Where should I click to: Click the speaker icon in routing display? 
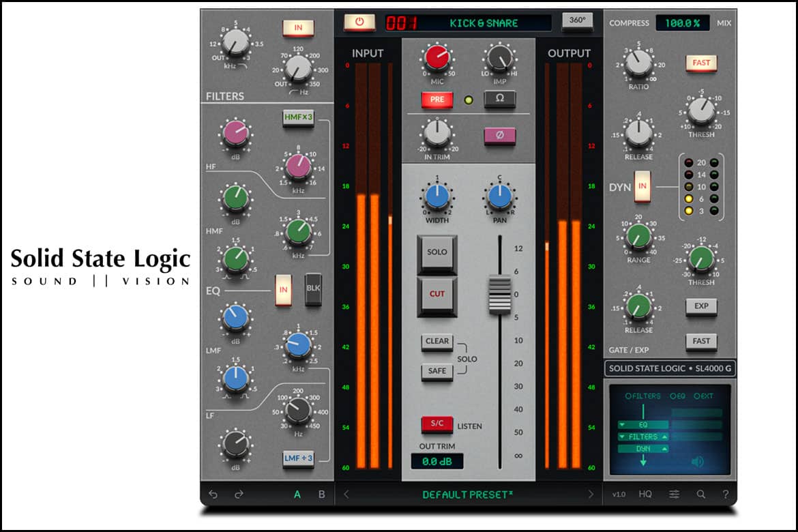[697, 461]
